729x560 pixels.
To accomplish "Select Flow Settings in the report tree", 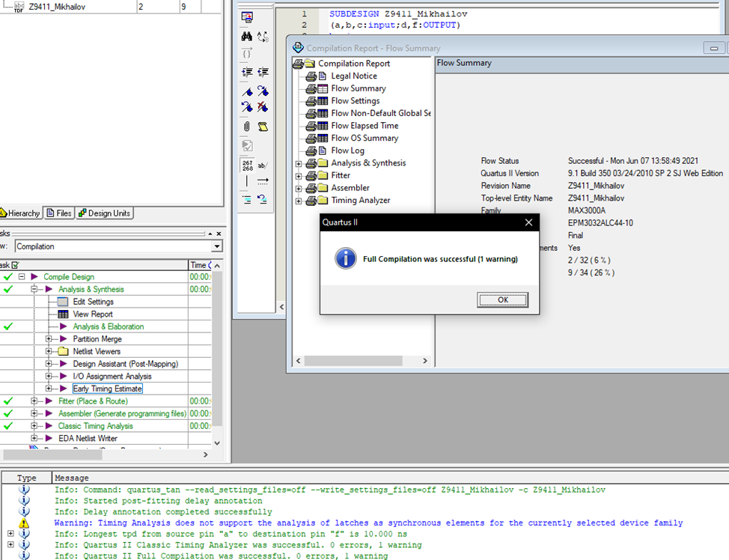I will click(x=356, y=101).
